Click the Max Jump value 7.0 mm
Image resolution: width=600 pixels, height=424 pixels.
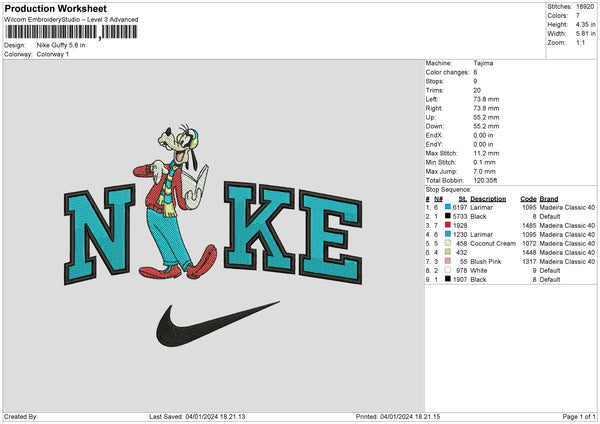click(484, 171)
